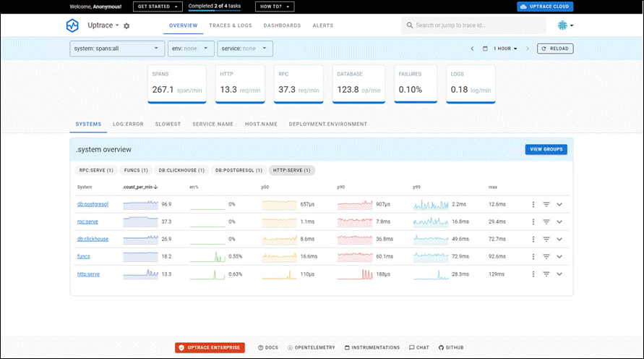Screen dimensions: 644x359
Task: Open three-dot menu for rpc:serve row
Action: [x=533, y=221]
